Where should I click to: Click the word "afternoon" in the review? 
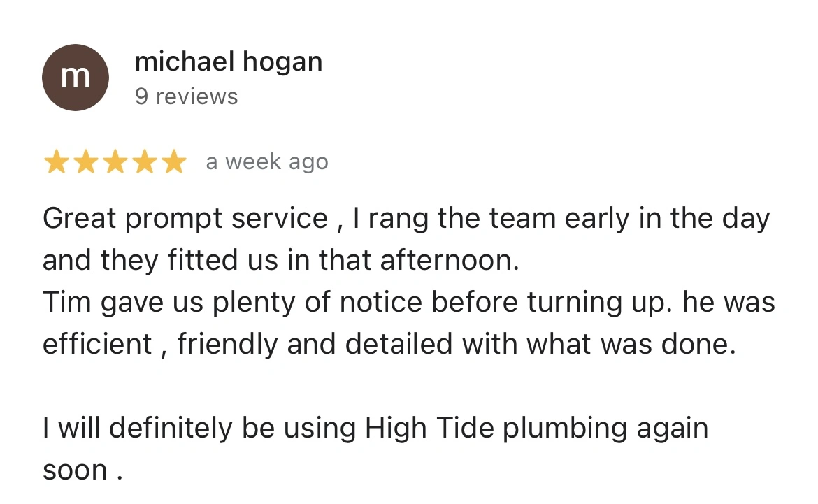(x=449, y=260)
